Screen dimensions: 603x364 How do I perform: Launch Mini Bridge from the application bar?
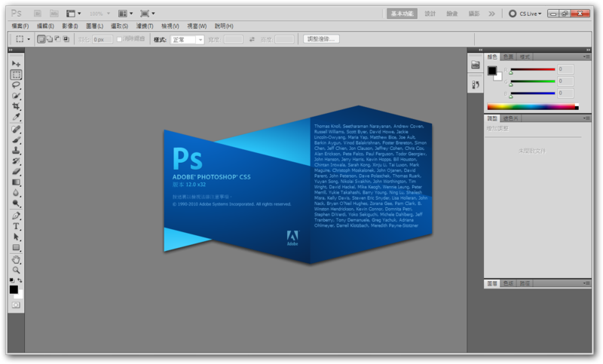(x=54, y=14)
